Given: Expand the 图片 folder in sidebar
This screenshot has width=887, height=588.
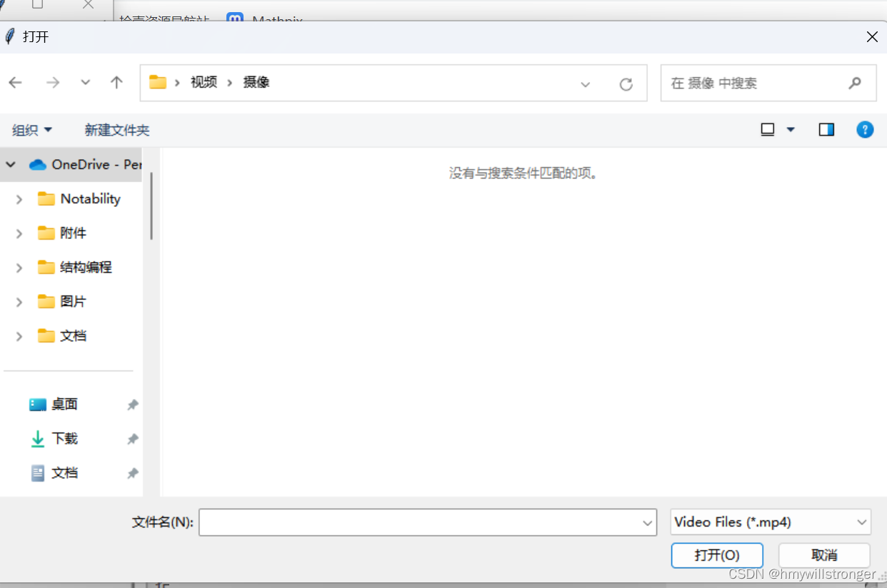Looking at the screenshot, I should [19, 301].
